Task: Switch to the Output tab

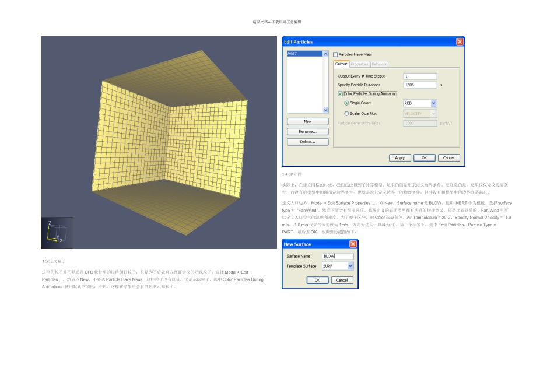Action: click(341, 64)
